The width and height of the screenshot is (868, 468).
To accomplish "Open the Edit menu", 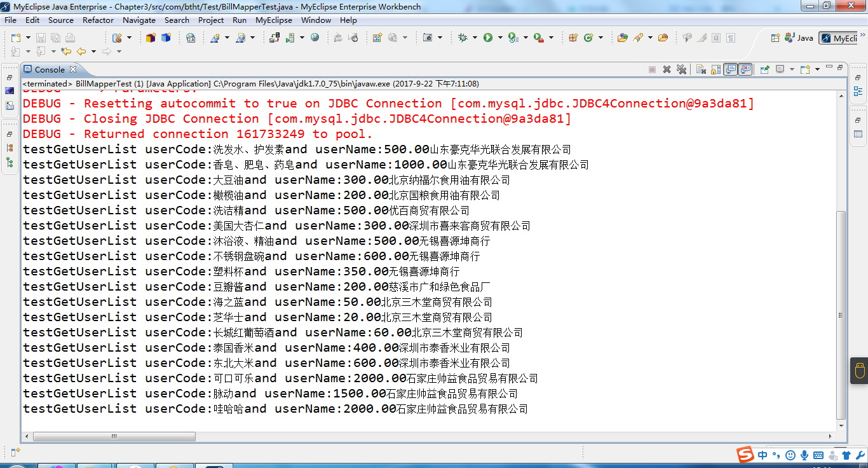I will point(32,20).
